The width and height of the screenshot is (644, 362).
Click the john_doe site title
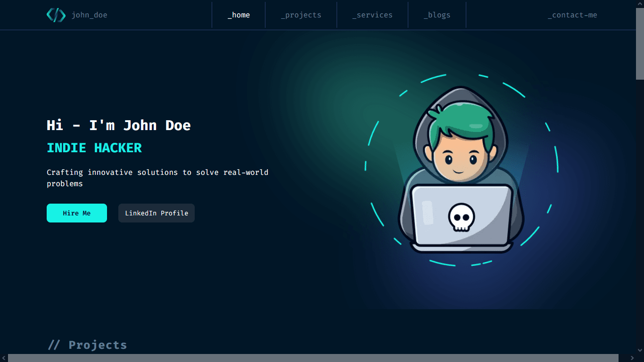coord(90,15)
